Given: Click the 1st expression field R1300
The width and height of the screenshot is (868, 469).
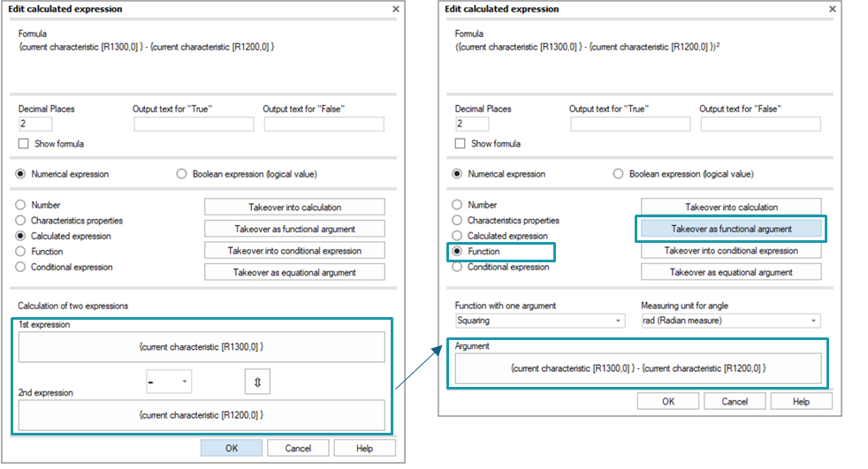Looking at the screenshot, I should pos(202,347).
